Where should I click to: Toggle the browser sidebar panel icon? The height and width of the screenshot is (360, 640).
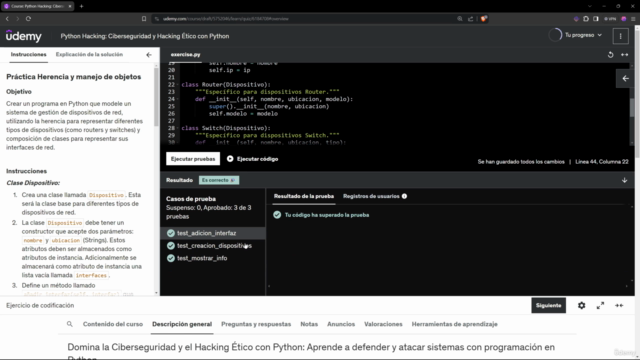click(x=596, y=19)
